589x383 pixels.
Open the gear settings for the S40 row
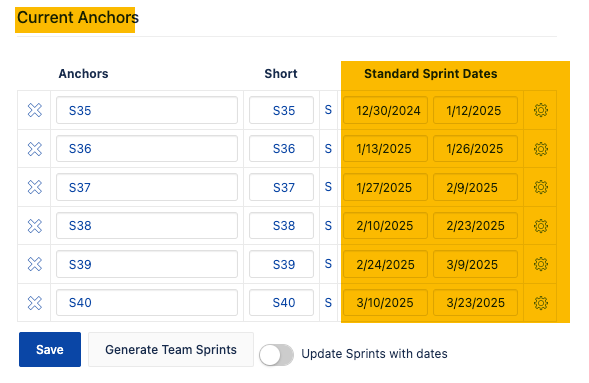coord(541,303)
